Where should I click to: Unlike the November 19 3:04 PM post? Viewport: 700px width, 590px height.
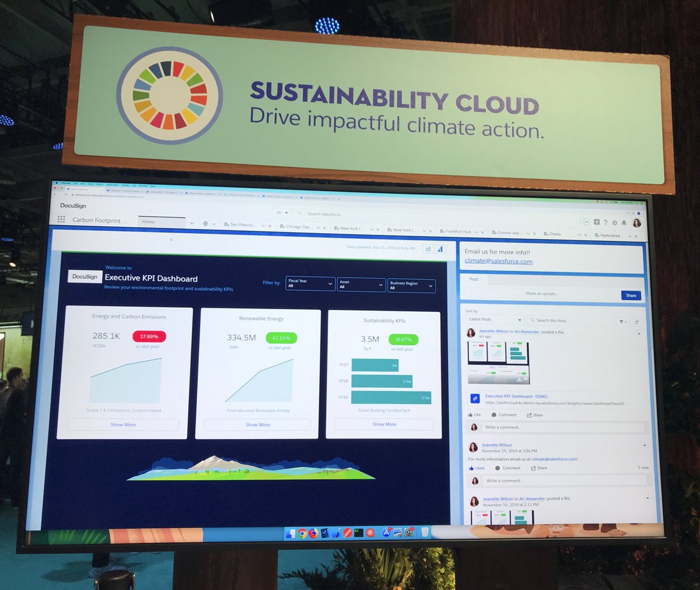click(477, 468)
